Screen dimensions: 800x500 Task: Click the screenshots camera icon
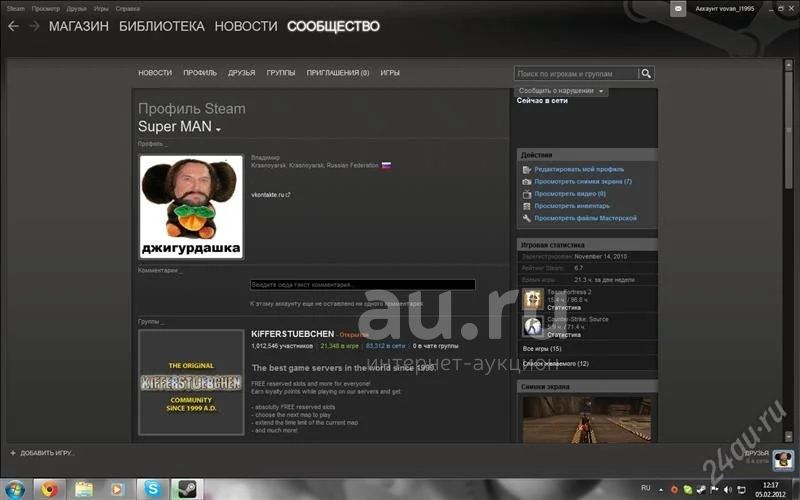pos(527,182)
